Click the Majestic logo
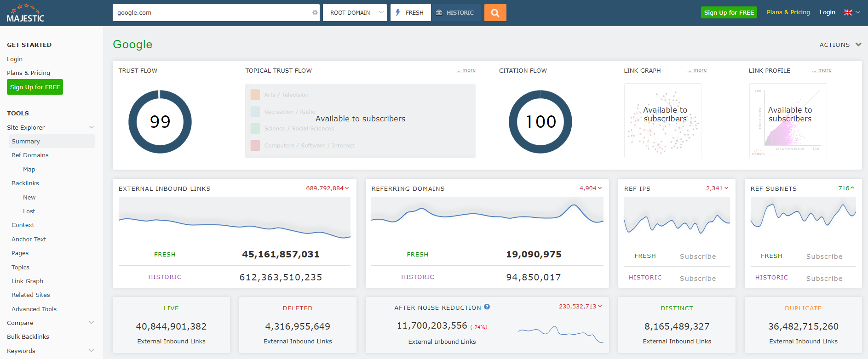Image resolution: width=868 pixels, height=359 pixels. point(25,13)
